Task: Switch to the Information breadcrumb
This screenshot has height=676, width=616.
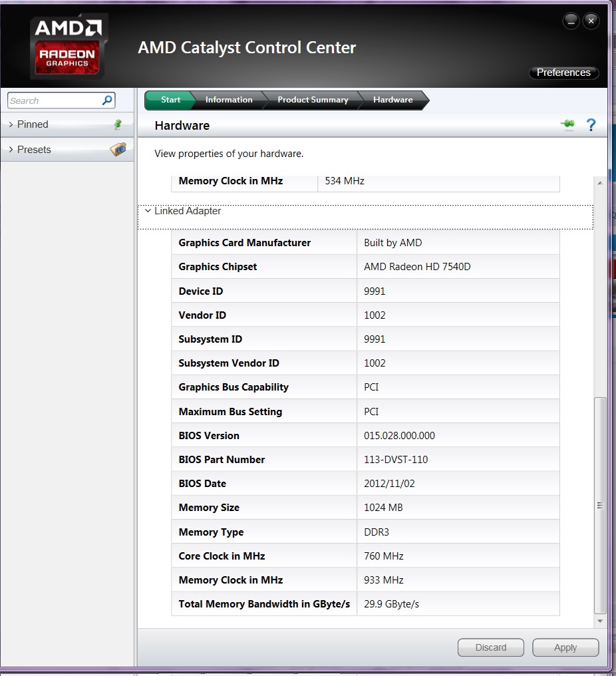Action: click(x=228, y=100)
